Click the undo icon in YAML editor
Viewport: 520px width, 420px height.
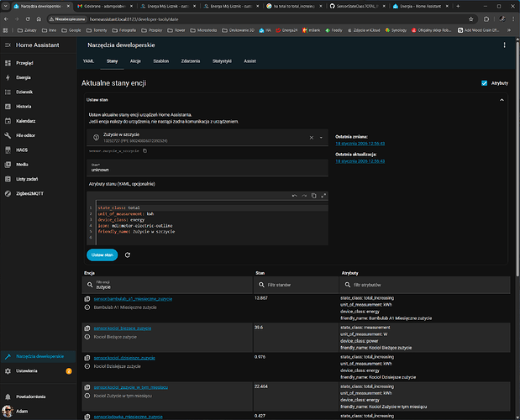pos(294,196)
